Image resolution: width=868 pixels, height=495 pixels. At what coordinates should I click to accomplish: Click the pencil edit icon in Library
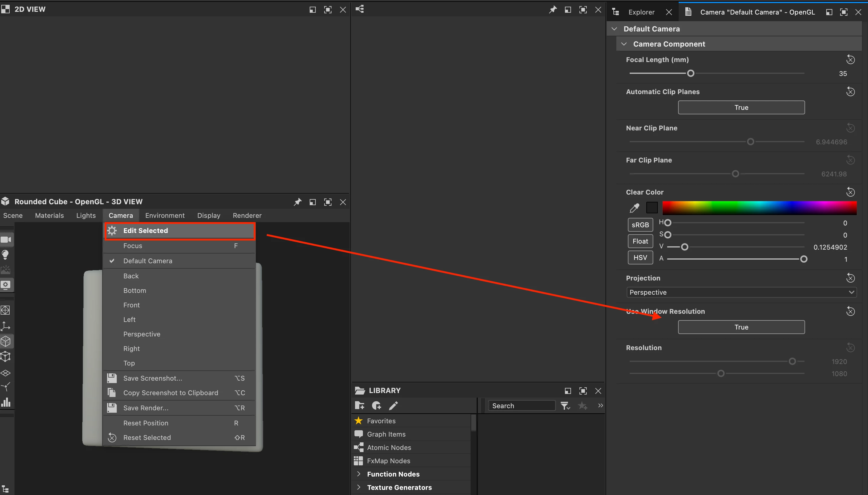(x=393, y=405)
